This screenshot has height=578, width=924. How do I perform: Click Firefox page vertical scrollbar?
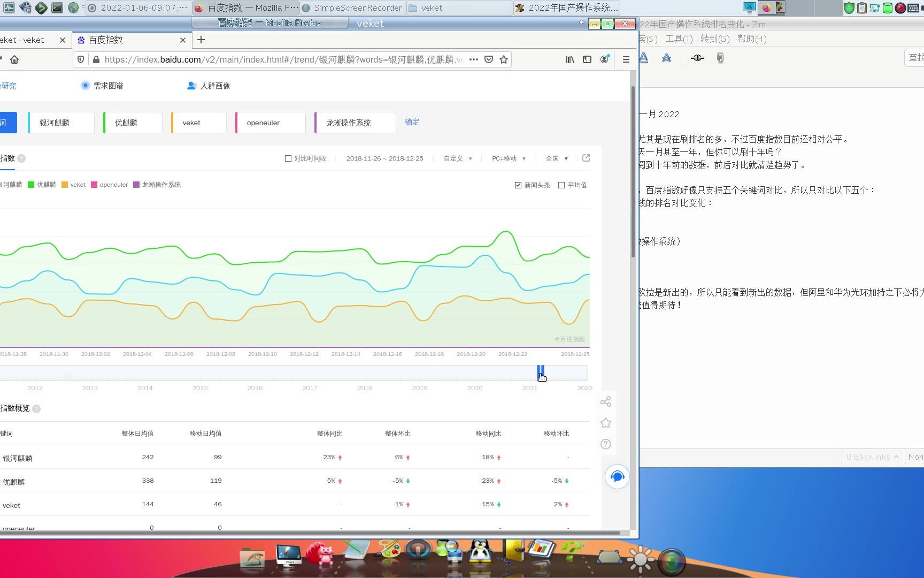[633, 171]
